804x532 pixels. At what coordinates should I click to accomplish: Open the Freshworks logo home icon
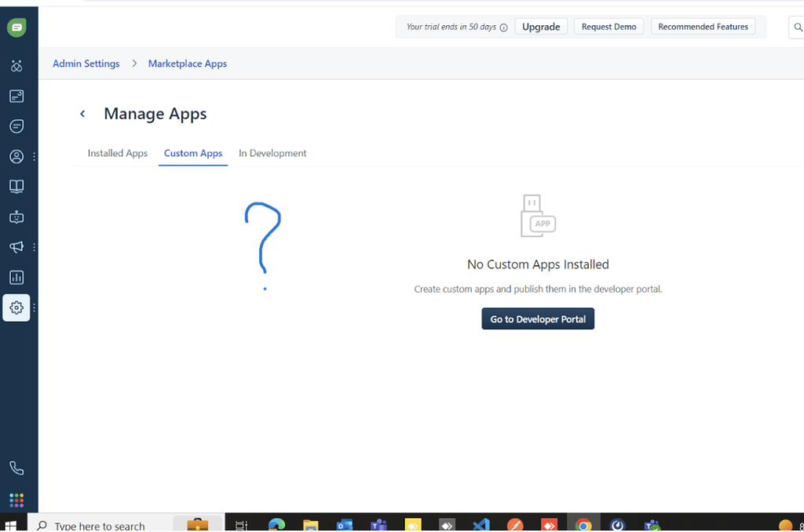click(x=16, y=26)
